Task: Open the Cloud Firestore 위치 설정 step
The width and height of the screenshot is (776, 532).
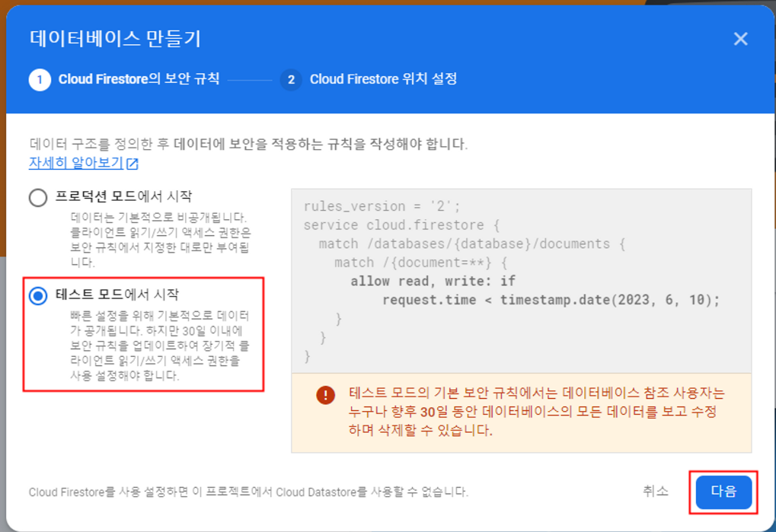Action: click(x=383, y=79)
